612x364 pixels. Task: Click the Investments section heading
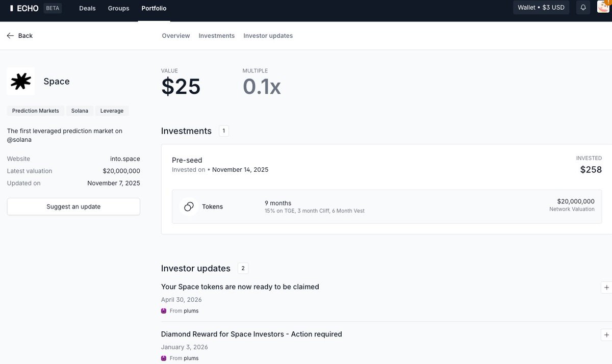coord(186,131)
